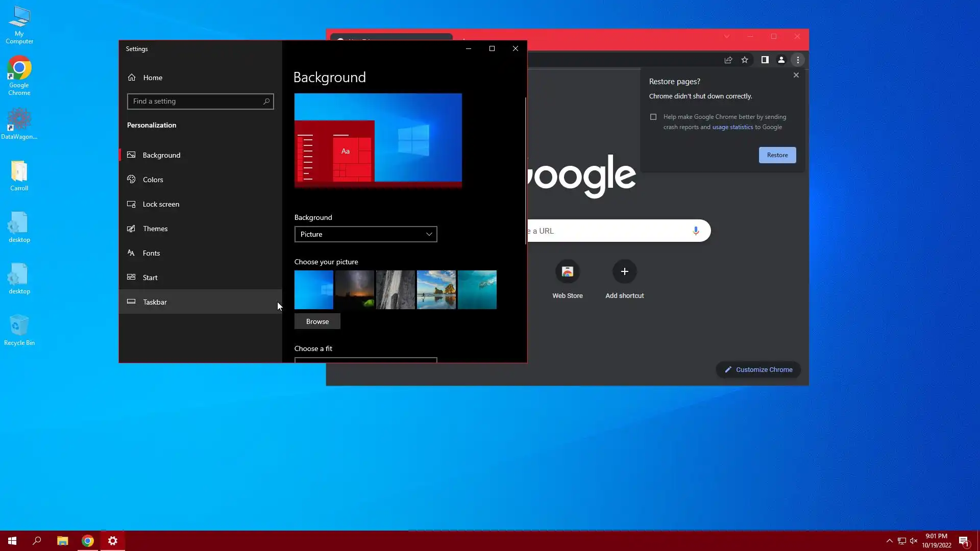Image resolution: width=980 pixels, height=551 pixels.
Task: Select the night sky wallpaper thumbnail
Action: (x=354, y=290)
